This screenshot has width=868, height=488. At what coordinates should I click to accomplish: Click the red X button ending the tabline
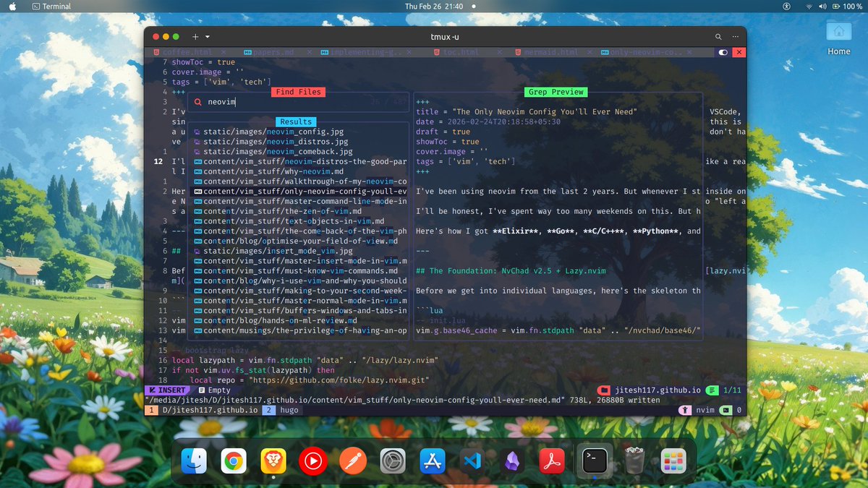coord(739,53)
